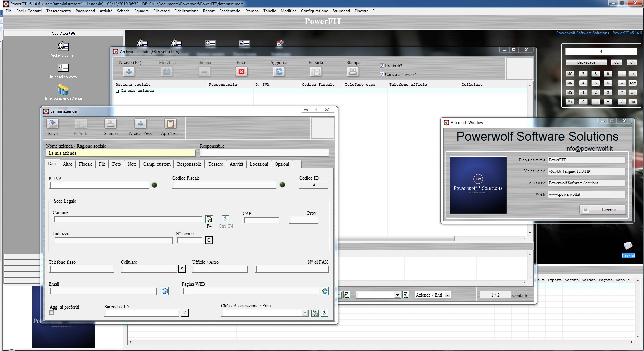Click Aggiorna refresh icon

point(279,72)
